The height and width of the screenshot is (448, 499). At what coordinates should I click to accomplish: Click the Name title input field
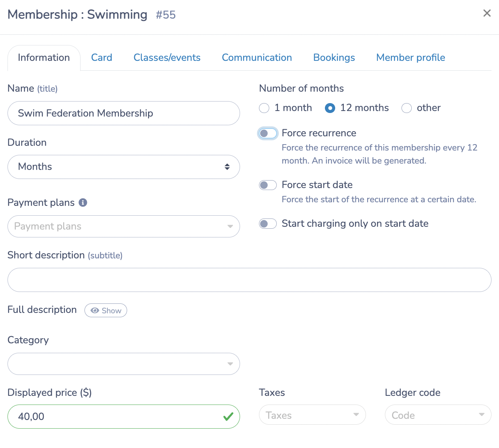click(124, 113)
